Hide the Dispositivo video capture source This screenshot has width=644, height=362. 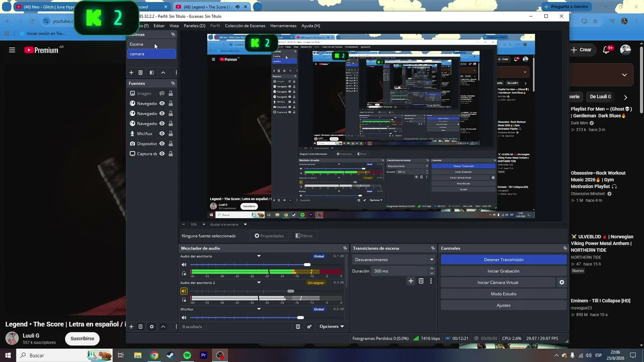pyautogui.click(x=162, y=144)
